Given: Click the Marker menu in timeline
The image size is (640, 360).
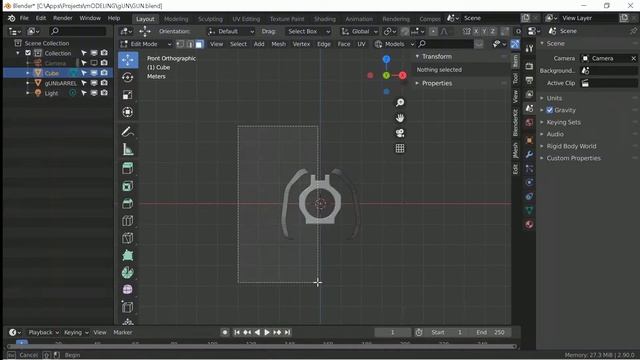Looking at the screenshot, I should coord(123,333).
